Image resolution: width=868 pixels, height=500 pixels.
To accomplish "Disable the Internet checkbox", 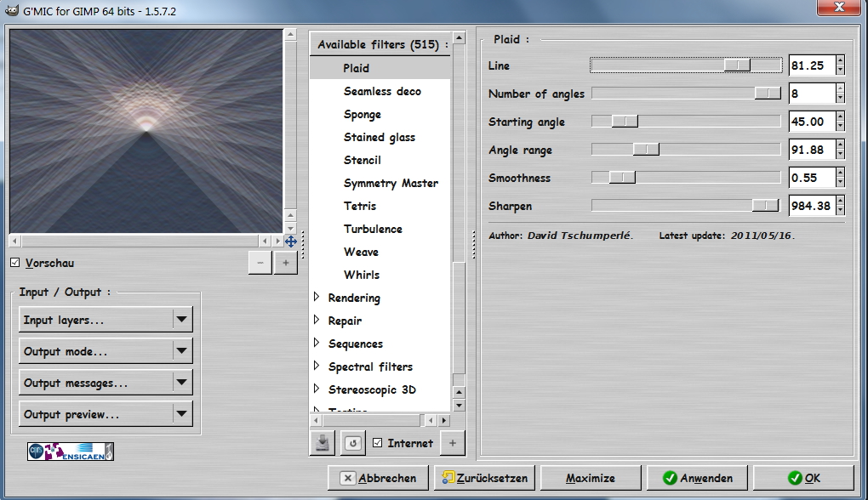I will click(x=378, y=443).
